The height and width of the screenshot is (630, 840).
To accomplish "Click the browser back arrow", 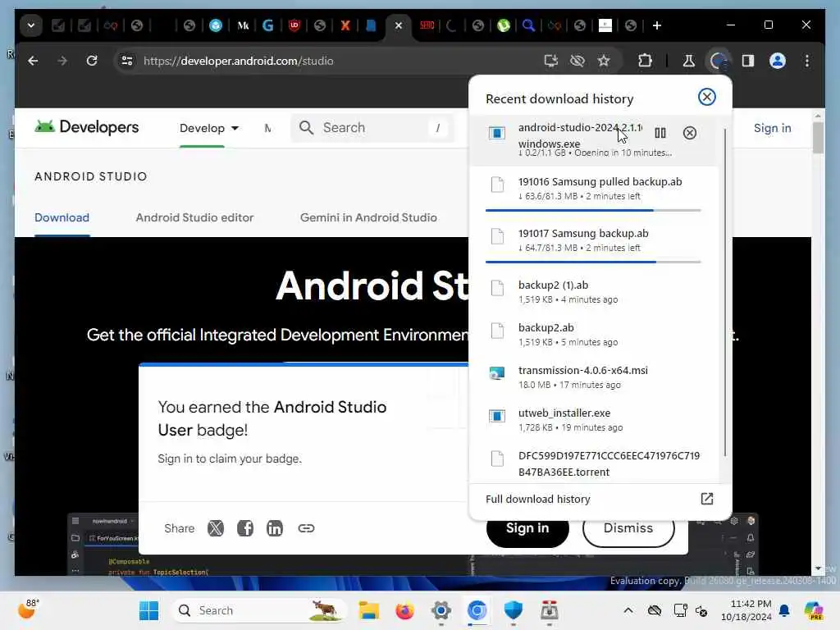I will pos(33,61).
